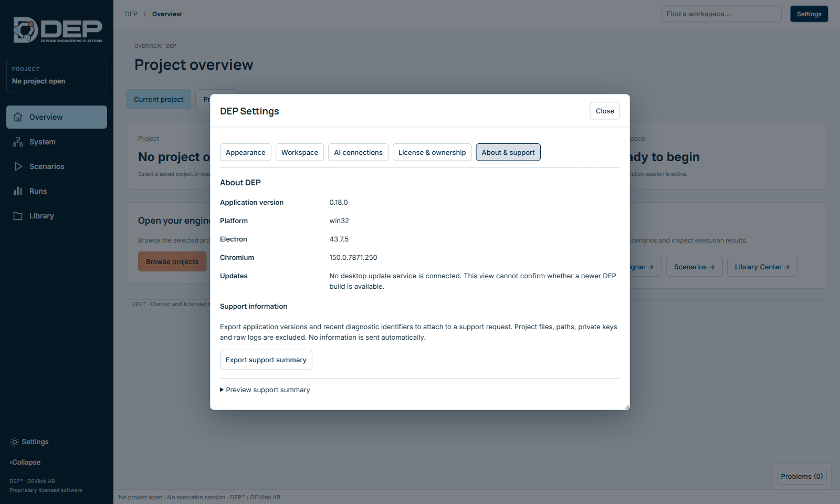Close the DEP Settings dialog
The width and height of the screenshot is (840, 504).
coord(605,111)
